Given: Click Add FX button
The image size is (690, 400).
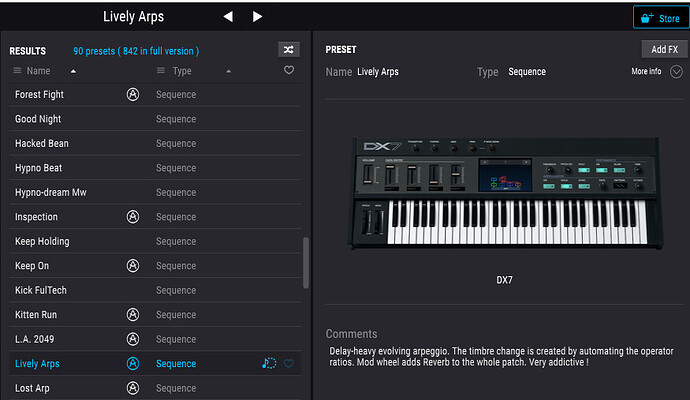Looking at the screenshot, I should 664,49.
